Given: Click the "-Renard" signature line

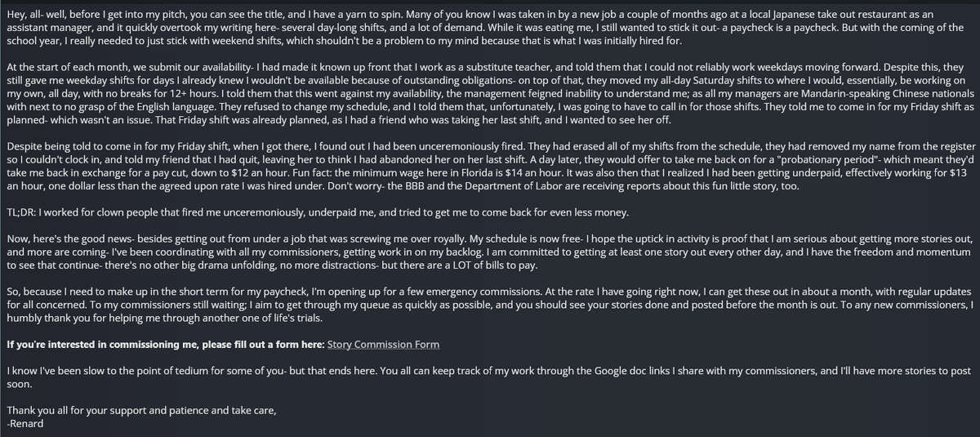Looking at the screenshot, I should click(x=24, y=423).
